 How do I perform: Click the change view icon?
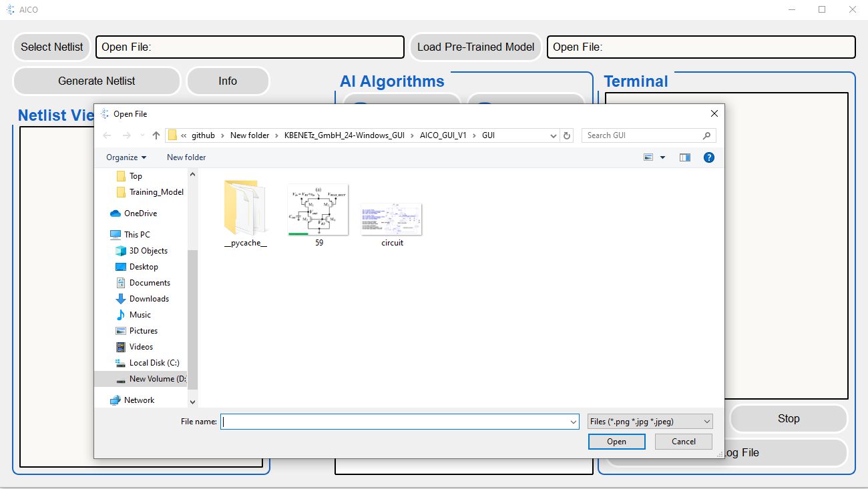(x=648, y=157)
